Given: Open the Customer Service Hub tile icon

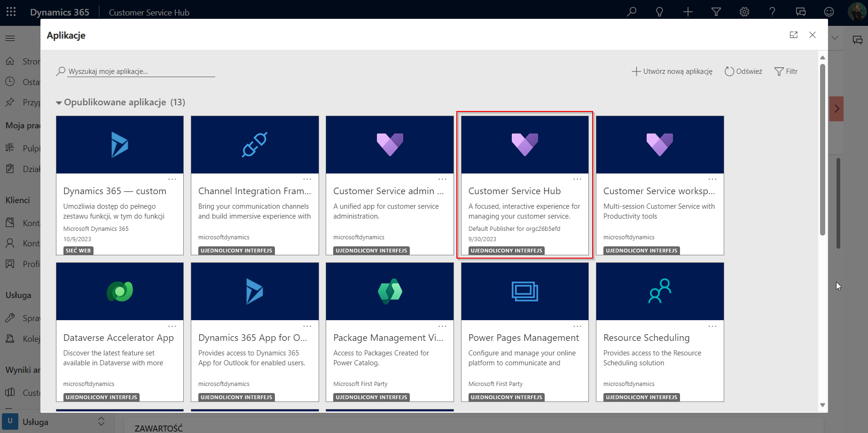Looking at the screenshot, I should tap(525, 145).
